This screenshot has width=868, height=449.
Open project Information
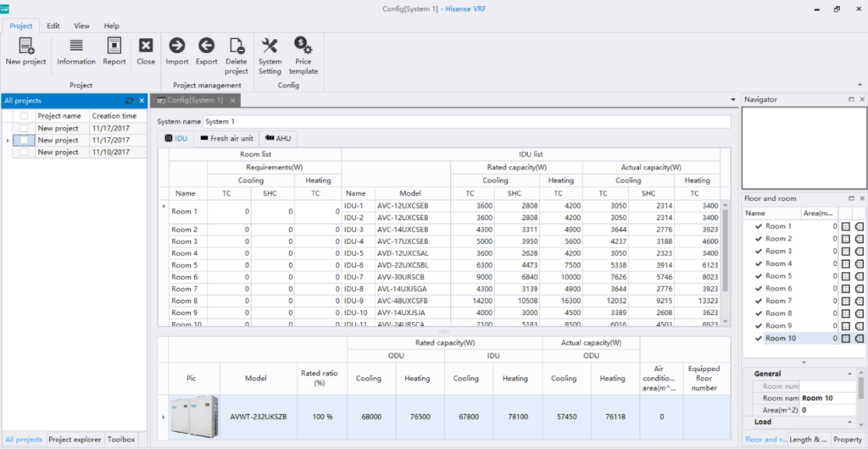click(76, 46)
